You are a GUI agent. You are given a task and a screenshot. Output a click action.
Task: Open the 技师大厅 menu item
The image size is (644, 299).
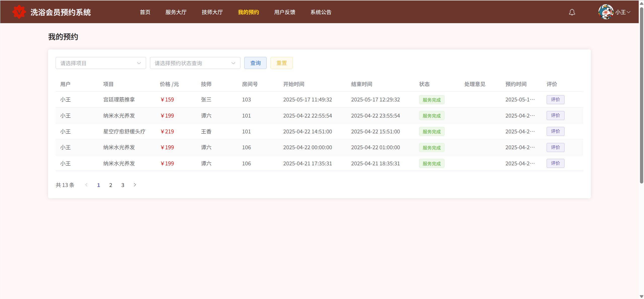point(212,12)
